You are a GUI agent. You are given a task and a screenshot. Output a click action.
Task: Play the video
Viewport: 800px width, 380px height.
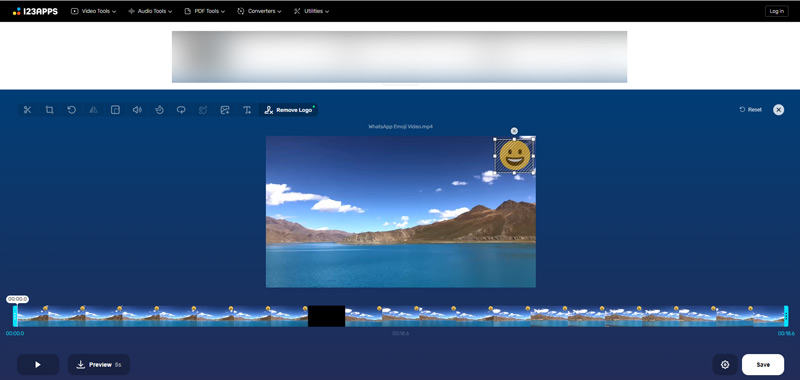click(38, 365)
